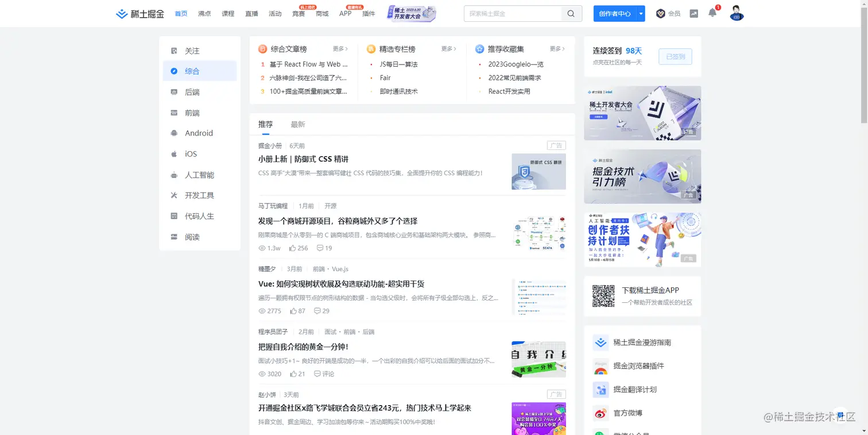Viewport: 868px width, 435px height.
Task: Click 评论 icon on 自我介绍 article
Action: pyautogui.click(x=317, y=374)
